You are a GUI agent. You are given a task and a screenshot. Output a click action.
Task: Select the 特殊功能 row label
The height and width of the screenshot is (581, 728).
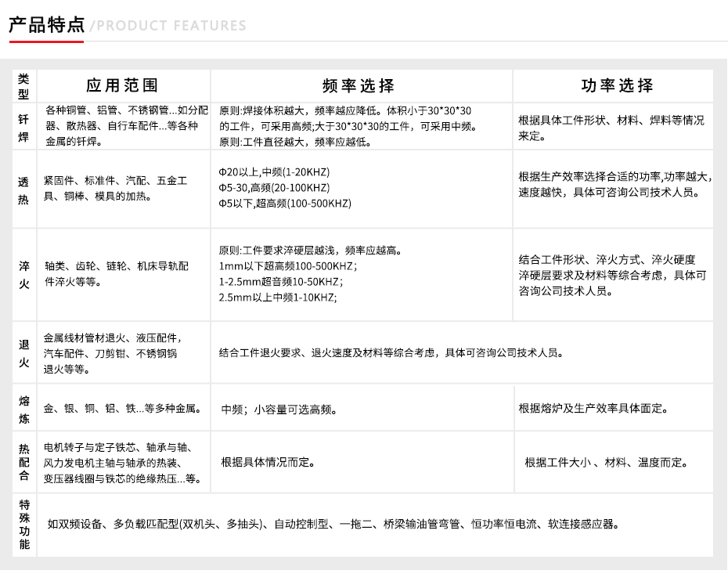coord(23,525)
